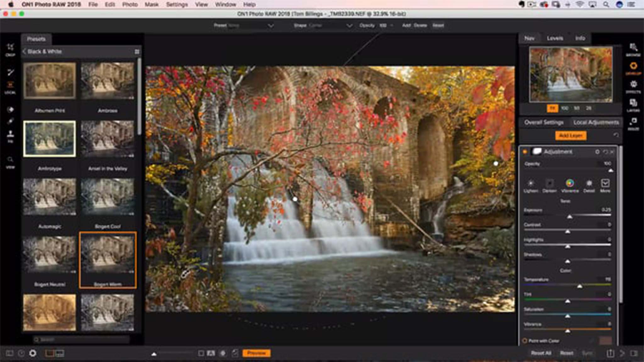Toggle the Adjustment layer orange on/off dot

coord(525,152)
